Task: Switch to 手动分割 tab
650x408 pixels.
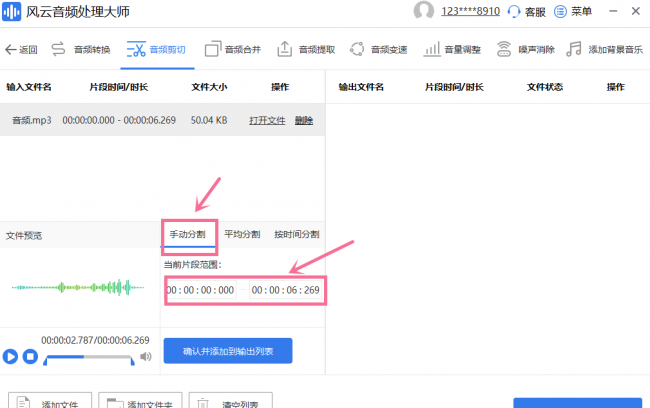Action: click(187, 234)
